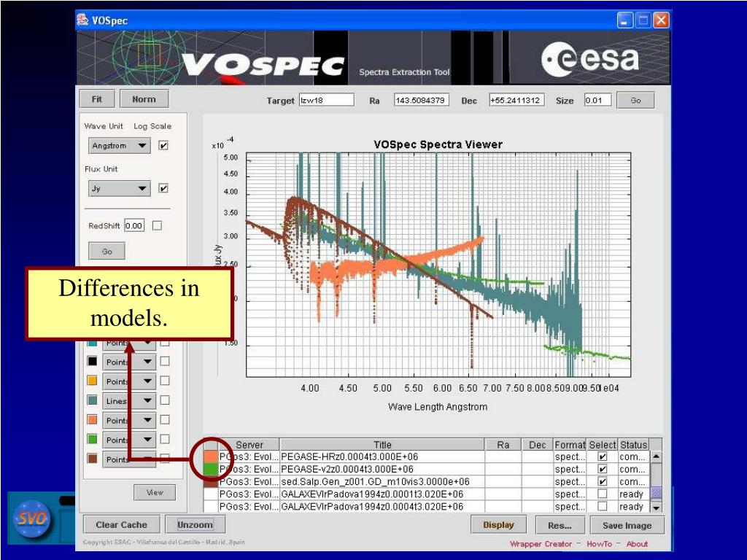Open the Jy flux unit dropdown

pos(119,189)
